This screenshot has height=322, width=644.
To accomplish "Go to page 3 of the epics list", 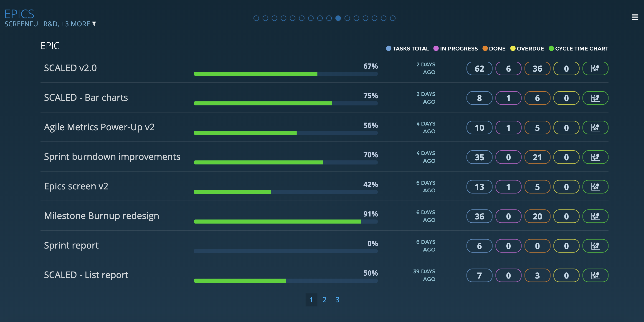I will [337, 300].
